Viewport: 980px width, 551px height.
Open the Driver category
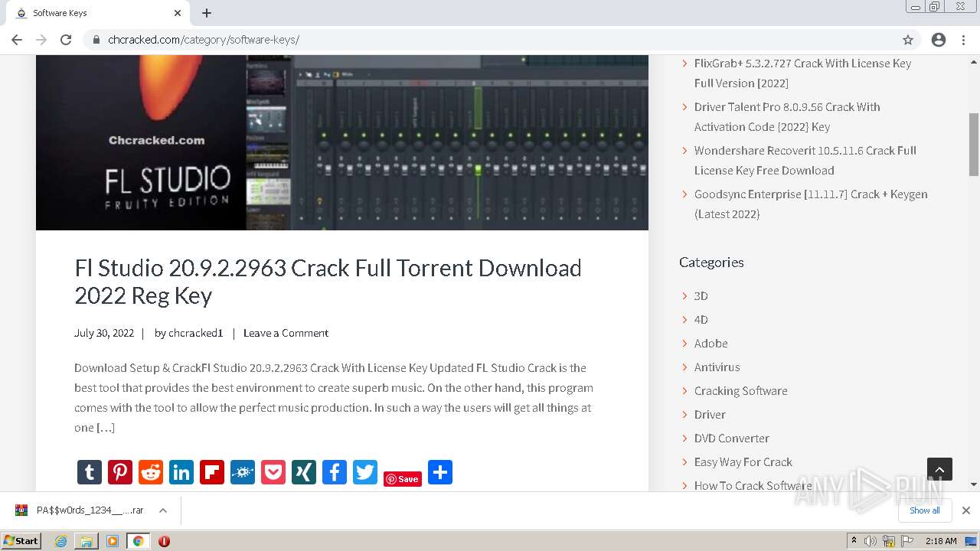point(710,415)
